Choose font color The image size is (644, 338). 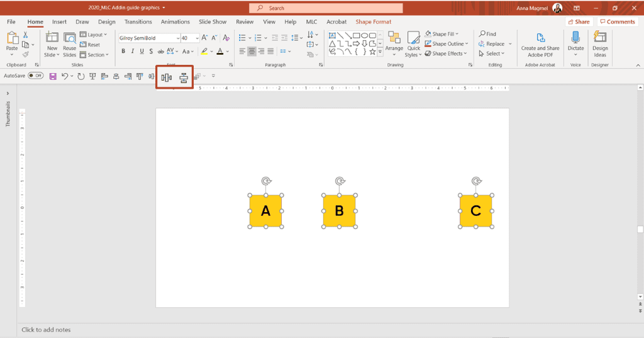point(220,52)
